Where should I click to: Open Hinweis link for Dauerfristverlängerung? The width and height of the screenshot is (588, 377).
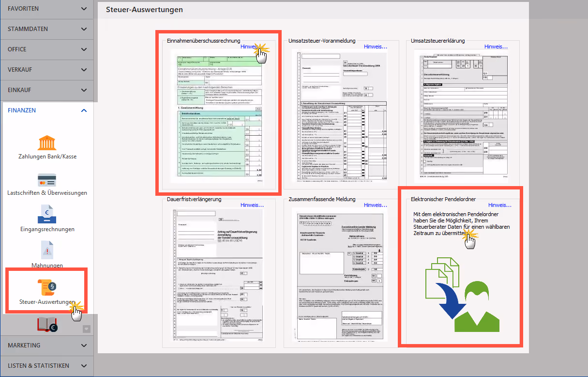(x=252, y=205)
